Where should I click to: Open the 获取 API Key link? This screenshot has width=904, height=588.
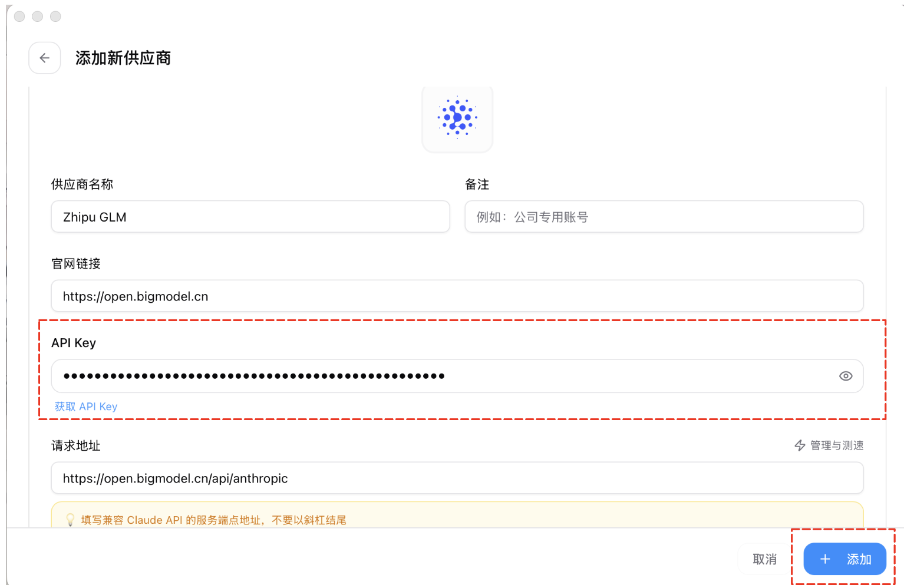(x=85, y=407)
